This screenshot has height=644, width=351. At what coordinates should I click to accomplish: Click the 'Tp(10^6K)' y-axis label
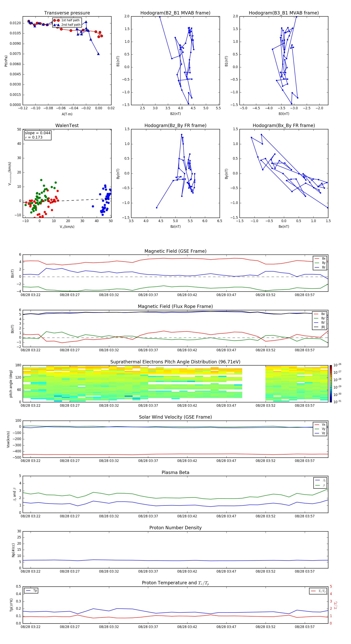pos(11,605)
